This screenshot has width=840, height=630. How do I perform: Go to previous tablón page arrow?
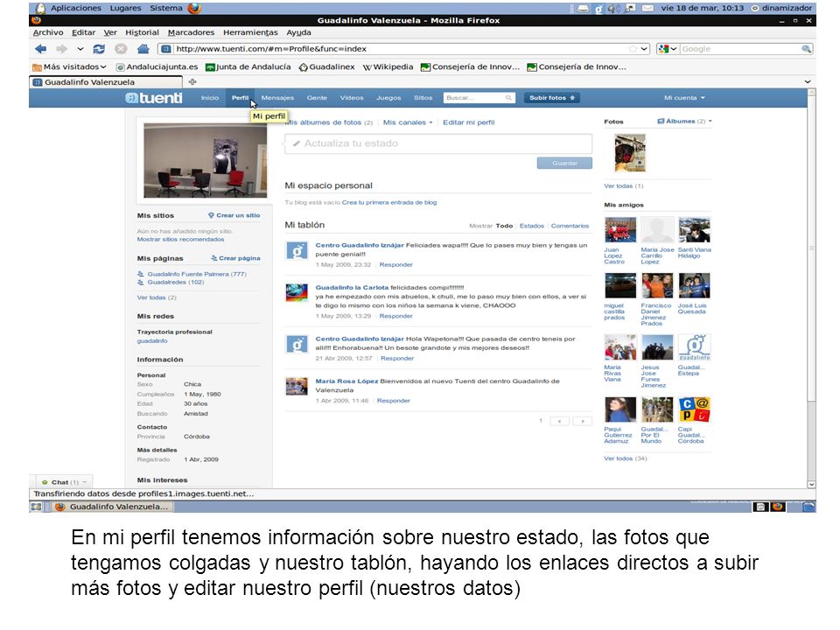559,421
